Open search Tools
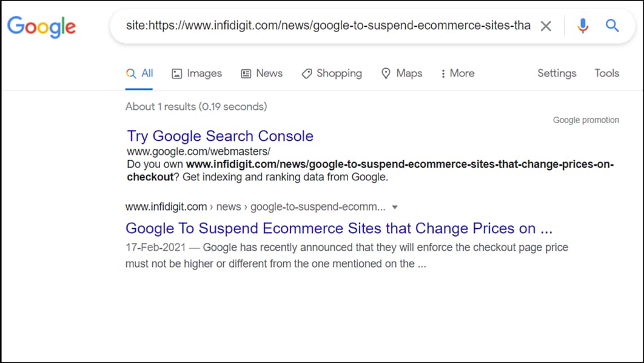Image resolution: width=644 pixels, height=363 pixels. click(606, 73)
